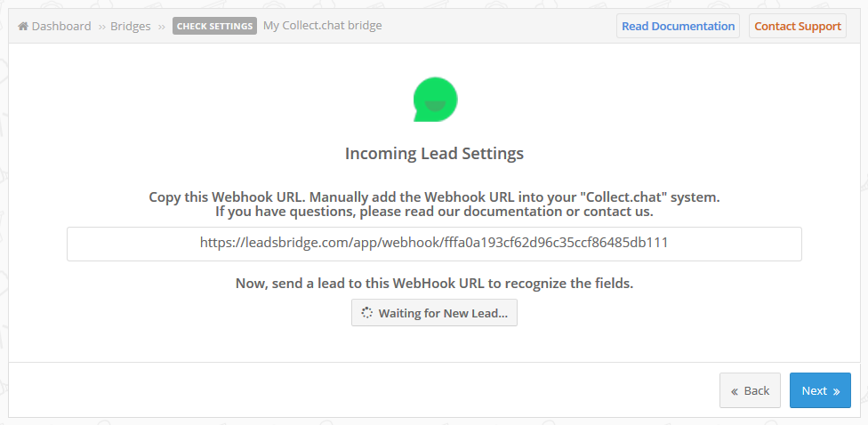Click the separator arrows after Bridges
This screenshot has height=425, width=868.
point(162,27)
